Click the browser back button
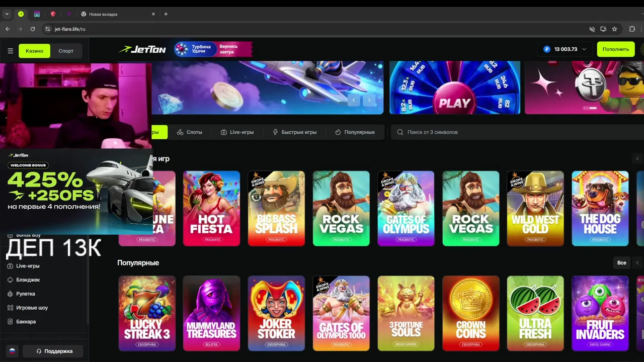 [8, 29]
